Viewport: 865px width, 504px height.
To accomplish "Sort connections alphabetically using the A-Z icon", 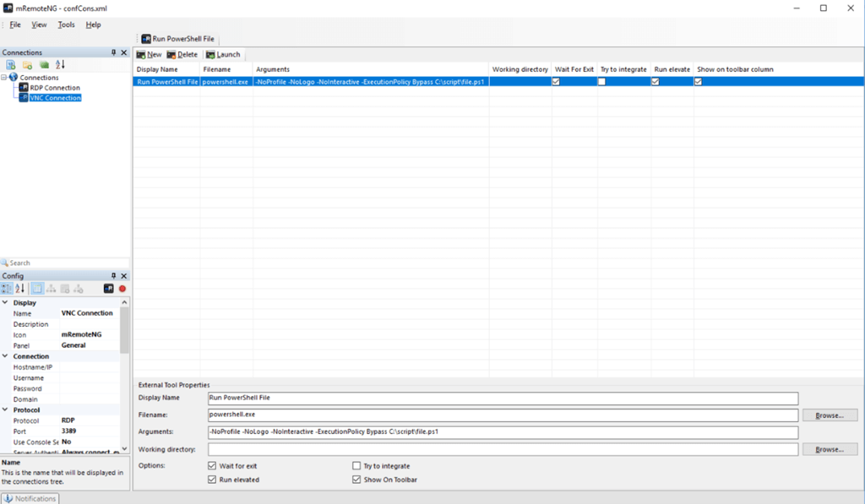I will point(58,64).
